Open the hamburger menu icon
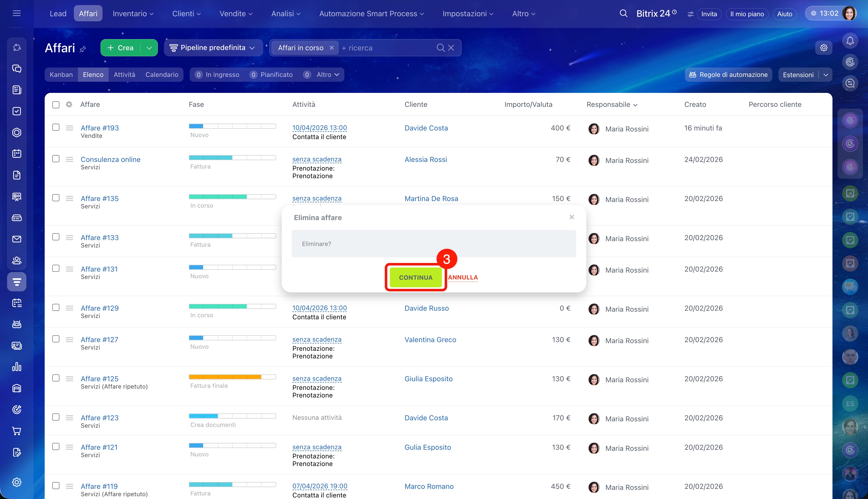This screenshot has height=499, width=868. 16,13
